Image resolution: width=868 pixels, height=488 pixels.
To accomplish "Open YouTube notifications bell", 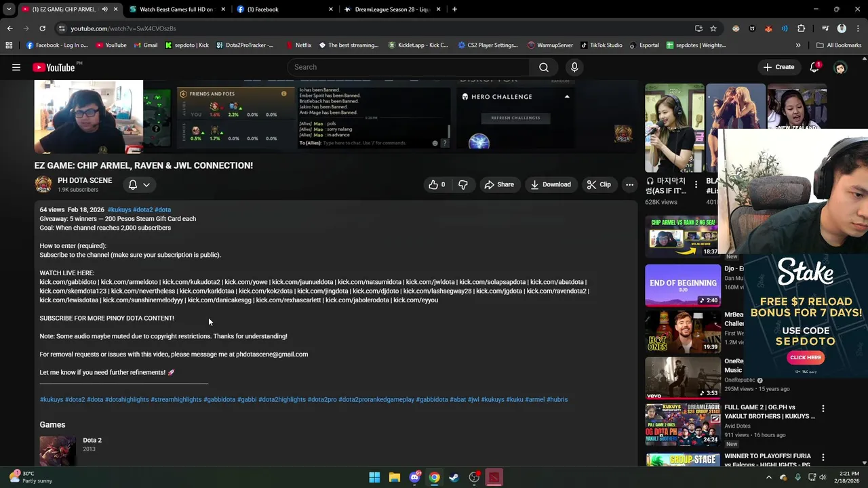I will pos(814,67).
